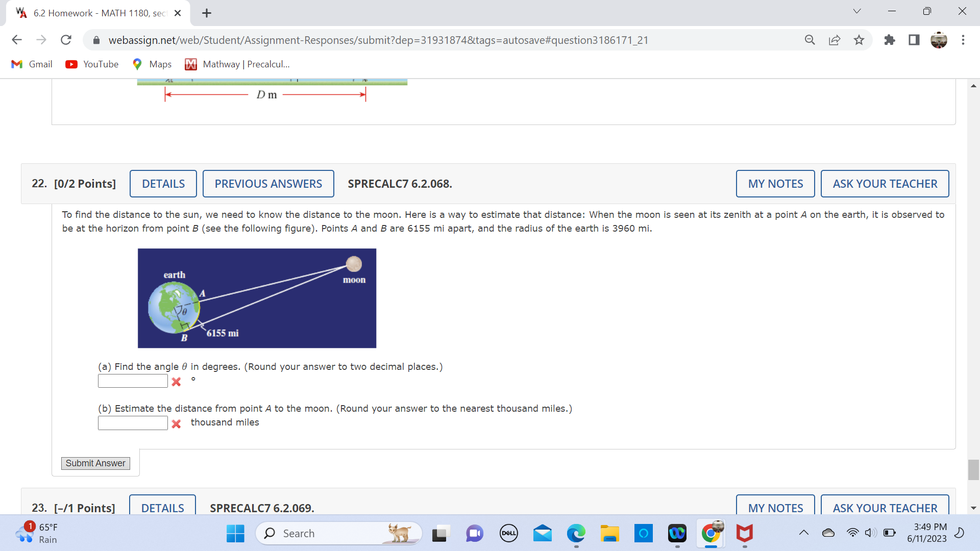Image resolution: width=980 pixels, height=551 pixels.
Task: Expand hidden icons in the system tray
Action: point(804,533)
